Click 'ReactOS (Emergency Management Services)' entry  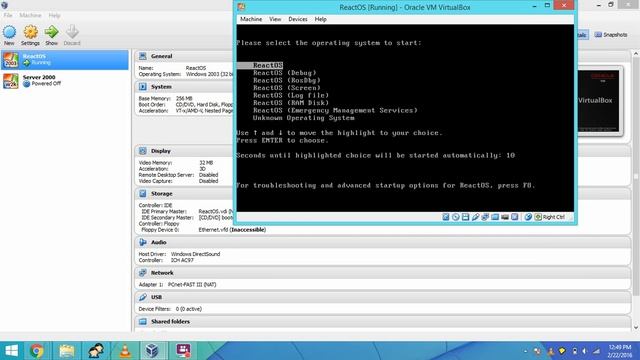coord(335,110)
